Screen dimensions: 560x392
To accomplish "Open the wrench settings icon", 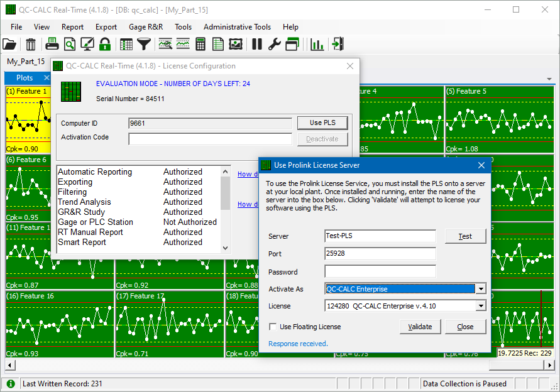I will tap(274, 44).
